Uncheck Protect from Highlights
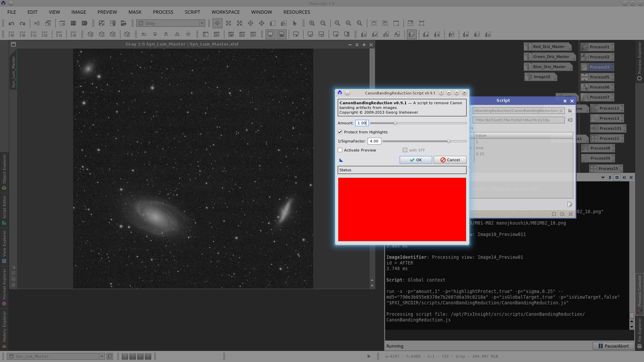 click(340, 132)
